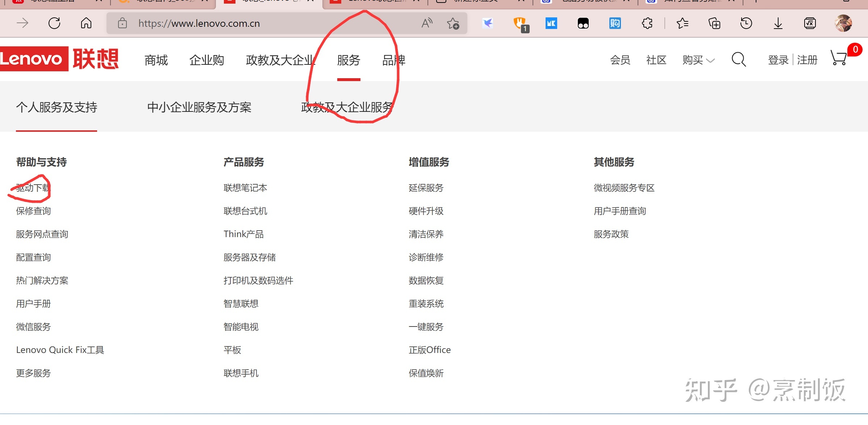Click the 注册 link
The height and width of the screenshot is (425, 868).
807,60
